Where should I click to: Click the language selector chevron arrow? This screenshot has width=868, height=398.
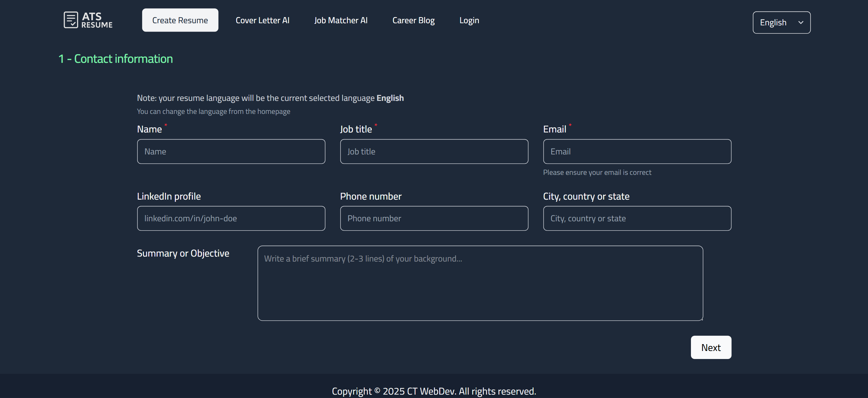pos(801,23)
